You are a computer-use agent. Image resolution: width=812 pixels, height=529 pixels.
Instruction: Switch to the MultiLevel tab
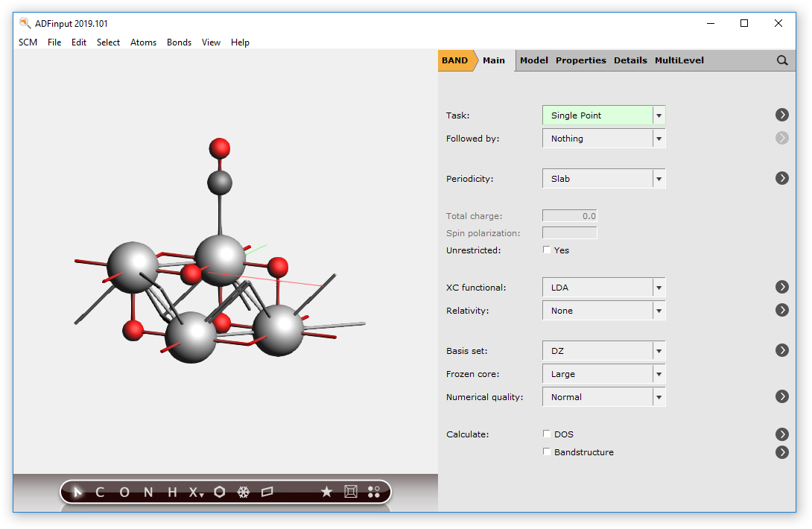point(679,60)
